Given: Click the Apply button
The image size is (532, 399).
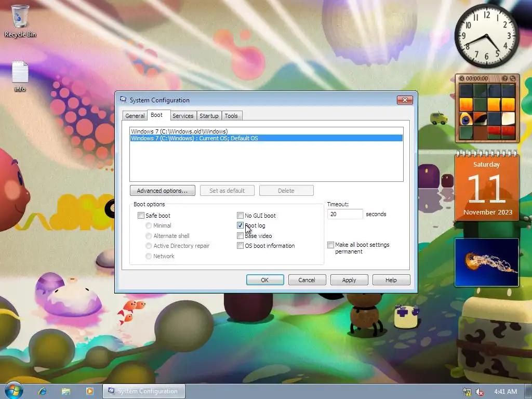Looking at the screenshot, I should pyautogui.click(x=349, y=280).
